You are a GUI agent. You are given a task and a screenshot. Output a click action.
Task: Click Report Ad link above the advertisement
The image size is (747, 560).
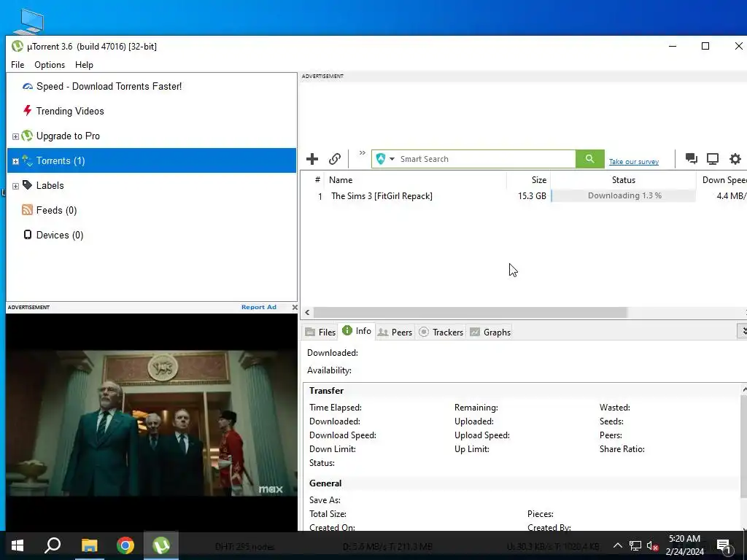(x=259, y=307)
